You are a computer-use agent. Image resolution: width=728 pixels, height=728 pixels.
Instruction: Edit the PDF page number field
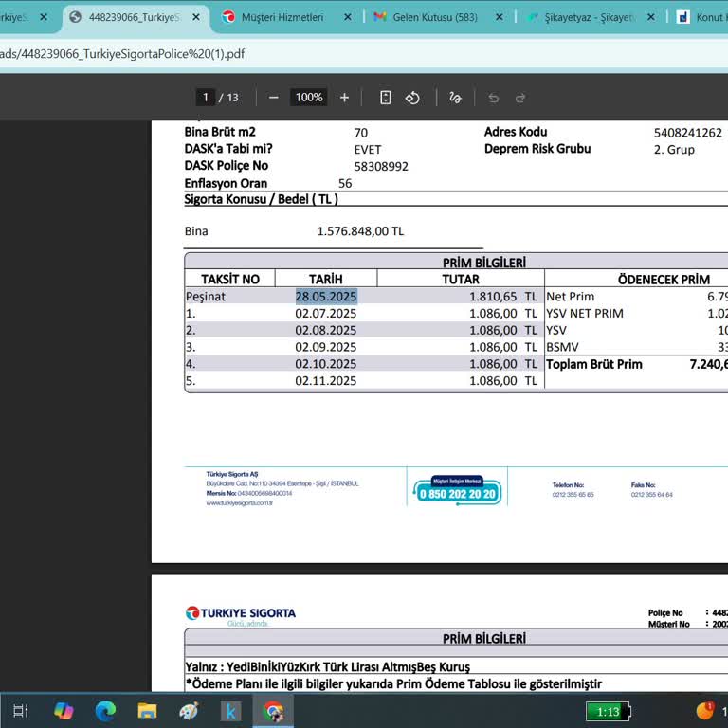205,98
